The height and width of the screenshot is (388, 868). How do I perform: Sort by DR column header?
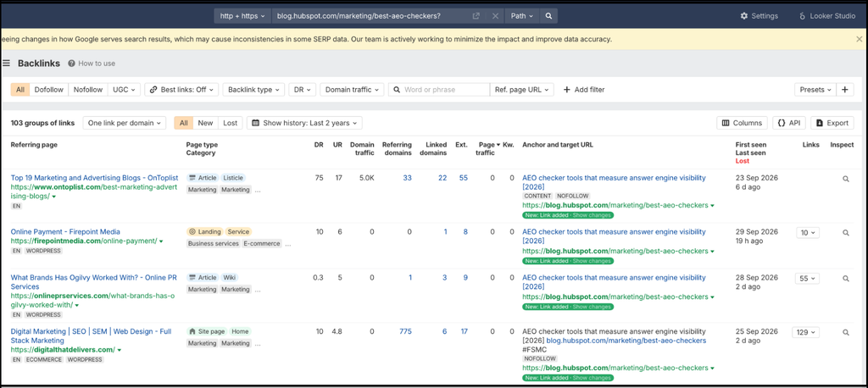click(318, 145)
